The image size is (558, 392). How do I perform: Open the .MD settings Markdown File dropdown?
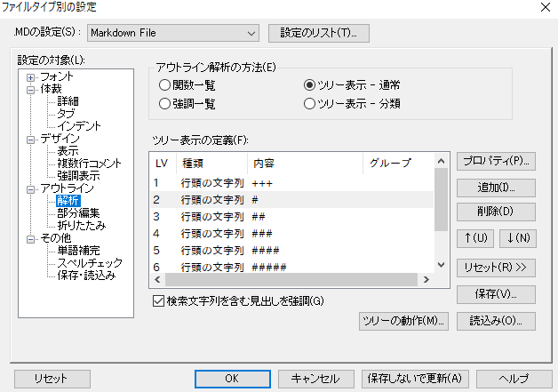173,33
